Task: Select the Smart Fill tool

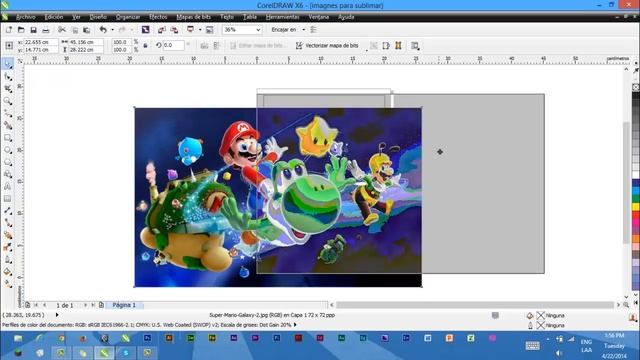Action: point(8,125)
